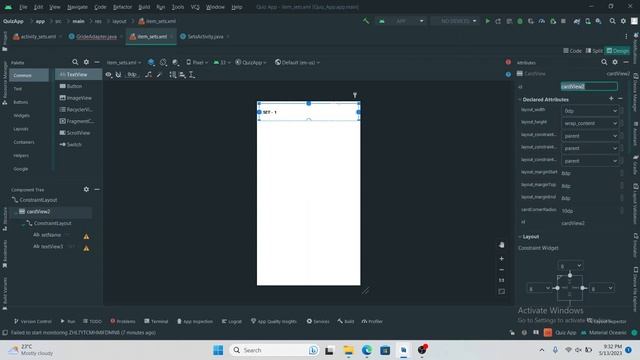Switch to the SetsActivity.java tab
The image size is (640, 360).
205,36
